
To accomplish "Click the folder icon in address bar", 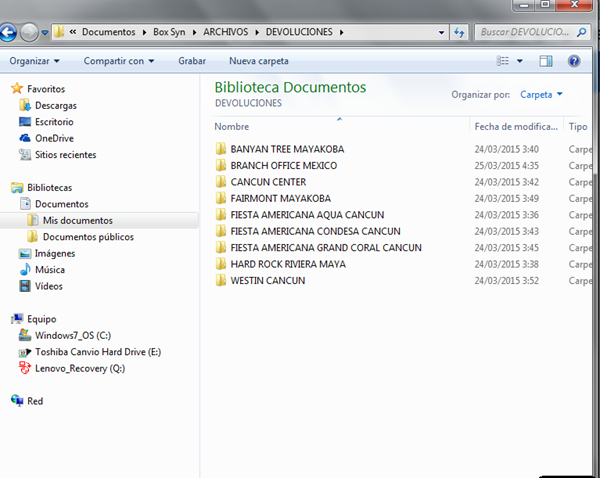I will [x=59, y=32].
